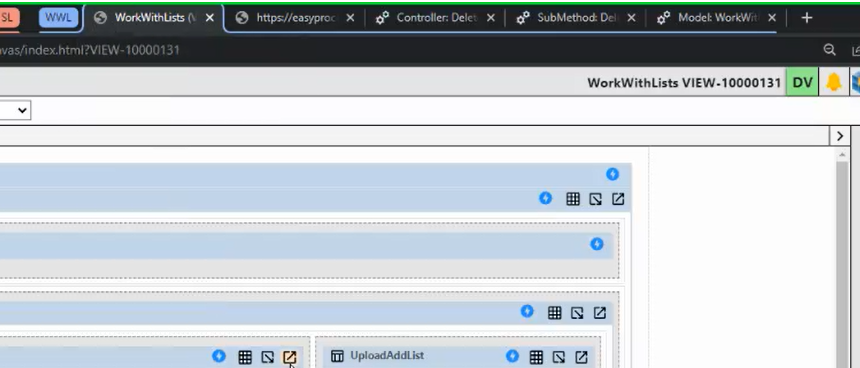Viewport: 860px width, 368px height.
Task: Click collapse arrow icon in second blue header bar
Action: tap(595, 199)
